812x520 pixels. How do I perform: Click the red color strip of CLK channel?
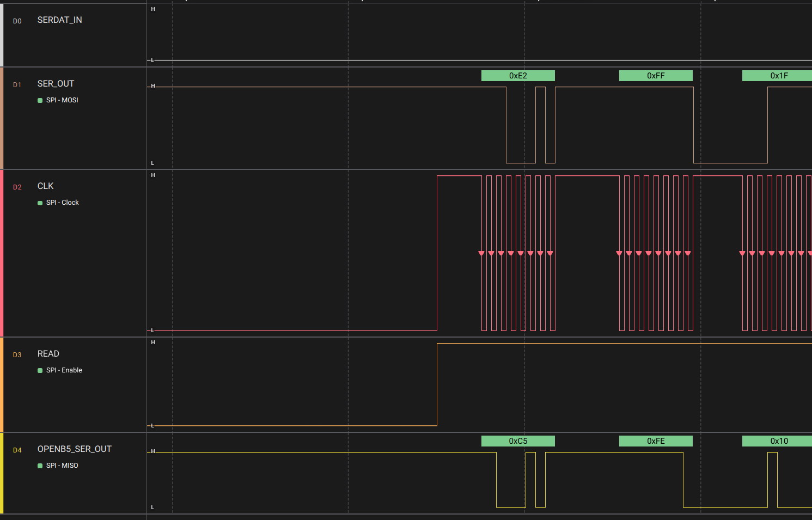pos(2,253)
